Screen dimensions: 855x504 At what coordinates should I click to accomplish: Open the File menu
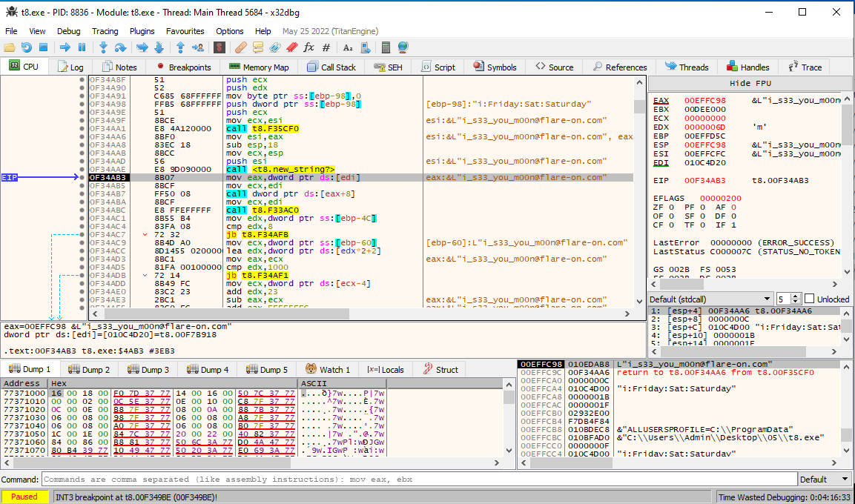[x=11, y=31]
